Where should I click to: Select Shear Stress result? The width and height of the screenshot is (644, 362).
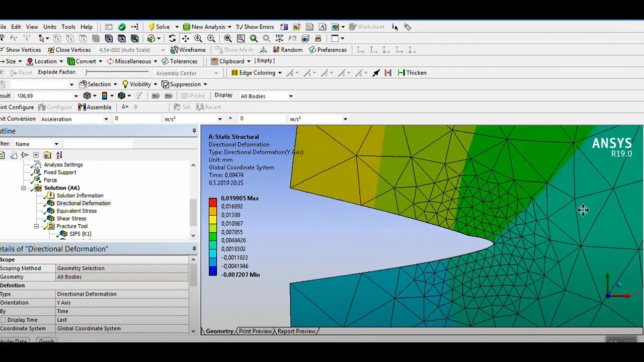71,218
